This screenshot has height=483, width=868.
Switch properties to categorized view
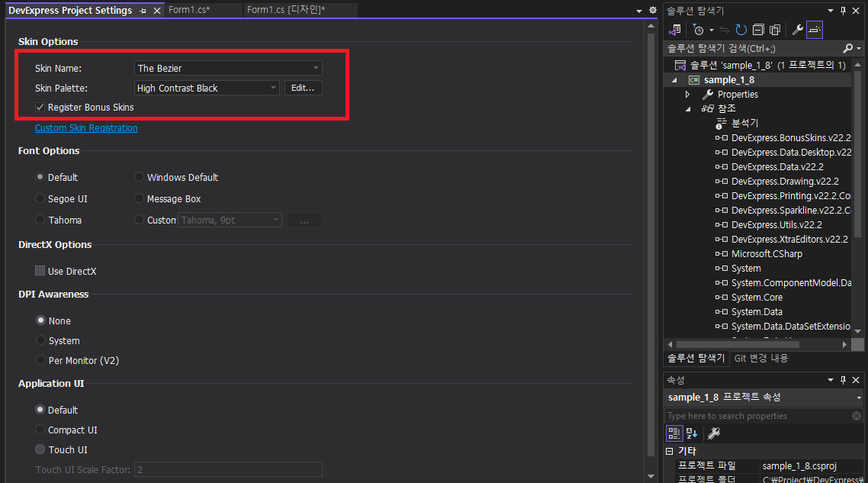(x=674, y=433)
